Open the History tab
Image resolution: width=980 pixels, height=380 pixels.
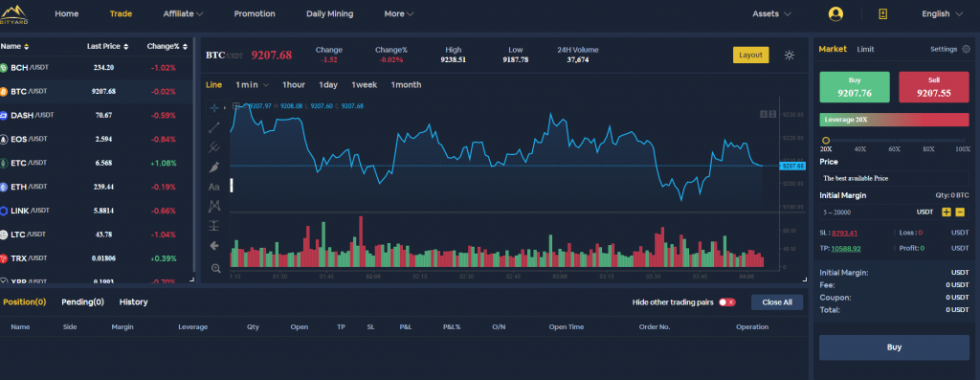[134, 302]
